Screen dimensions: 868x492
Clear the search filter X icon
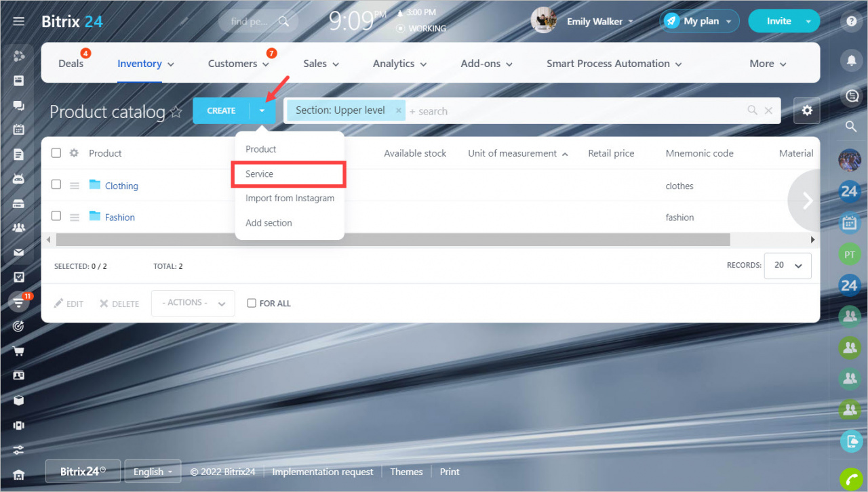[768, 110]
